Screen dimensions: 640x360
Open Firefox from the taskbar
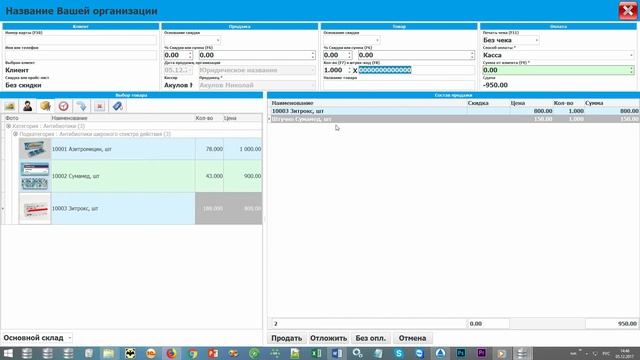point(171,353)
